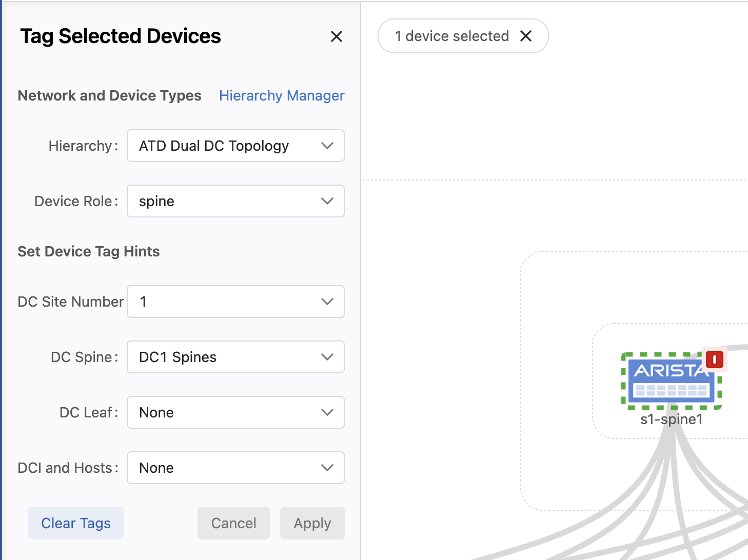The width and height of the screenshot is (748, 560).
Task: Open the DC Leaf dropdown
Action: tap(235, 412)
